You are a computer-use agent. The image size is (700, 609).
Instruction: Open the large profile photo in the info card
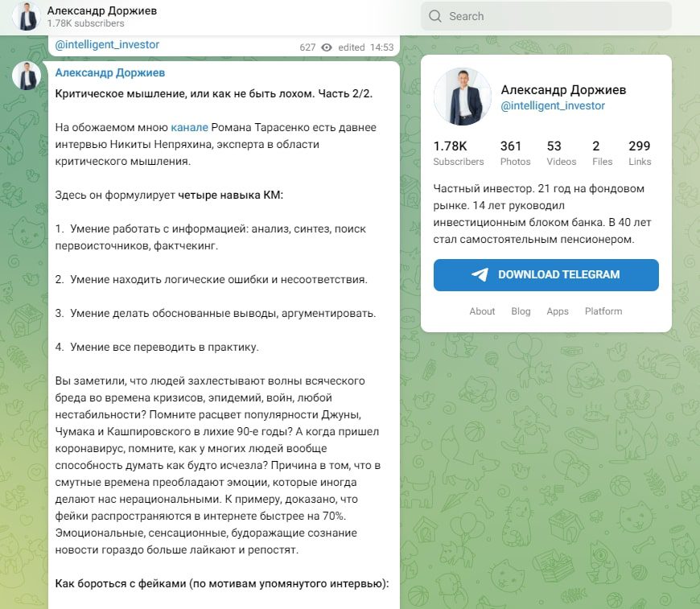pyautogui.click(x=463, y=98)
